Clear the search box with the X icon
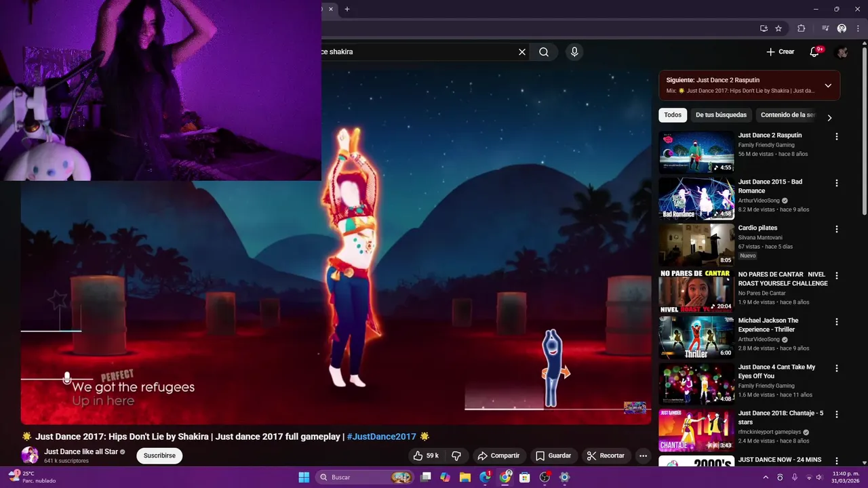The height and width of the screenshot is (488, 868). [522, 52]
